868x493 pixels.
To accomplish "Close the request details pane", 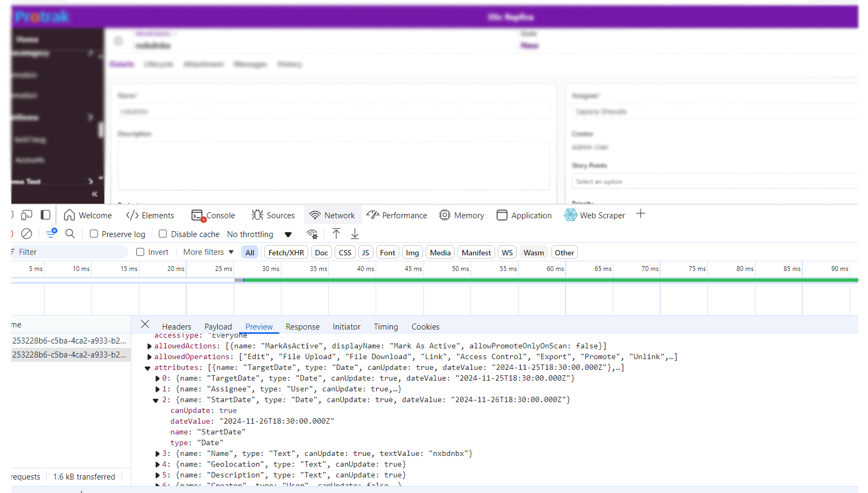I will pos(145,324).
